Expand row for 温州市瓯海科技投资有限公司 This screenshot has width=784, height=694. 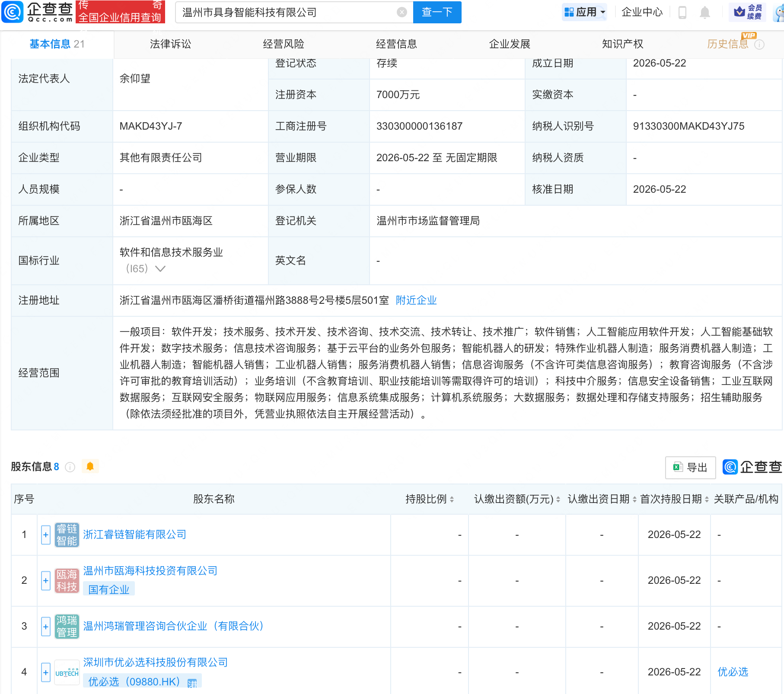click(x=46, y=581)
